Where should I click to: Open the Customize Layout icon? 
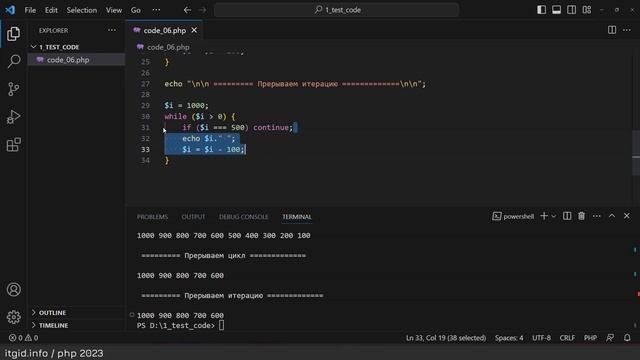point(587,9)
